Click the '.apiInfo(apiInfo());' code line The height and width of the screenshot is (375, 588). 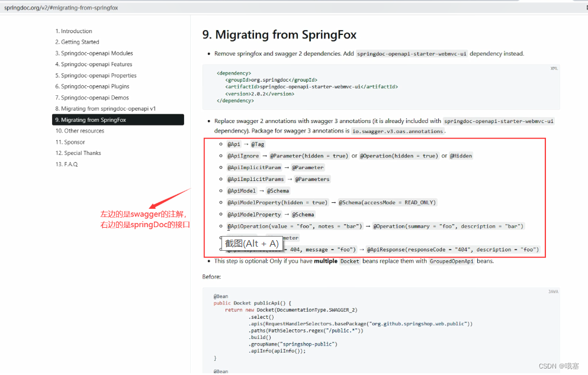(277, 351)
